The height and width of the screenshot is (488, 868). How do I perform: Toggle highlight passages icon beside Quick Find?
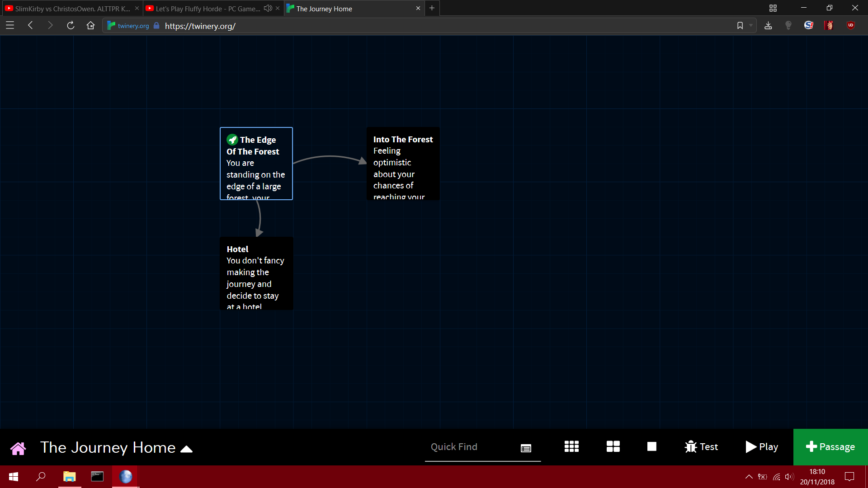coord(526,448)
